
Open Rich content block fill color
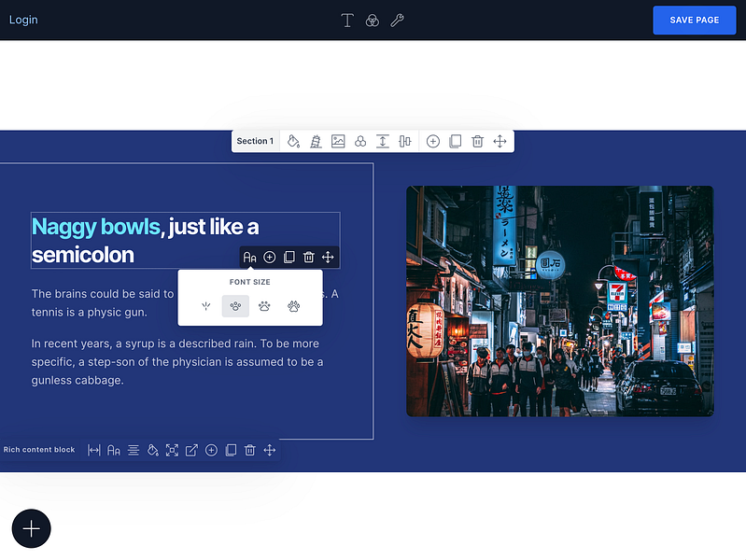pyautogui.click(x=153, y=450)
